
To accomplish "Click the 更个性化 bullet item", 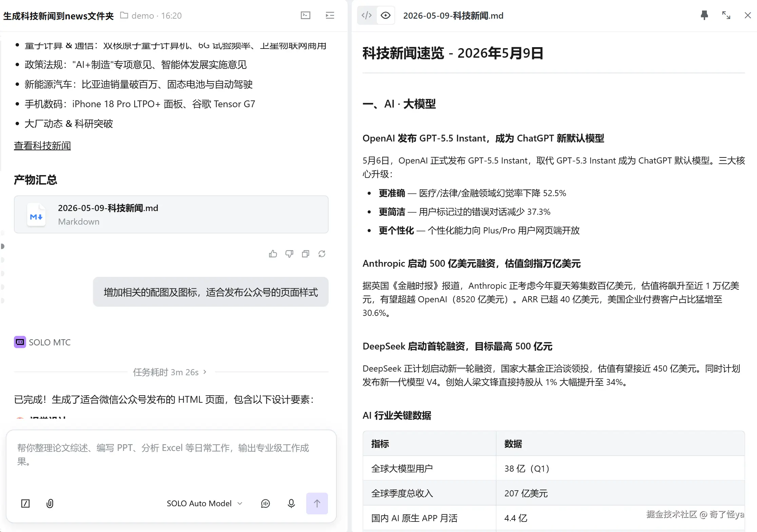I will [479, 230].
